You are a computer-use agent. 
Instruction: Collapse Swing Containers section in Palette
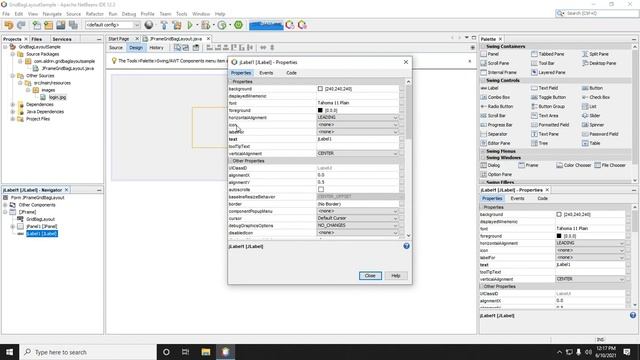(x=483, y=47)
